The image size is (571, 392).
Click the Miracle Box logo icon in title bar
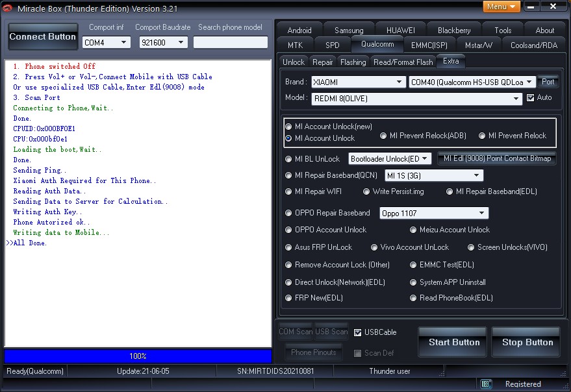tap(7, 8)
